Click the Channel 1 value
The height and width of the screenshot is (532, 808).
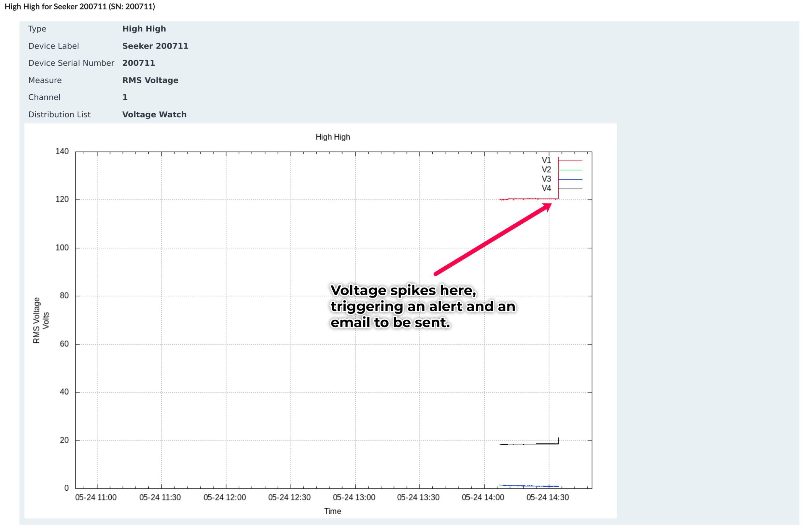point(125,97)
